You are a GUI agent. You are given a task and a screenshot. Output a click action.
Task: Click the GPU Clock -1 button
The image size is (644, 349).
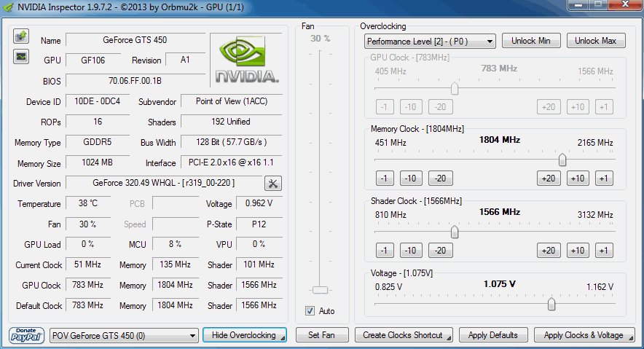pos(385,107)
